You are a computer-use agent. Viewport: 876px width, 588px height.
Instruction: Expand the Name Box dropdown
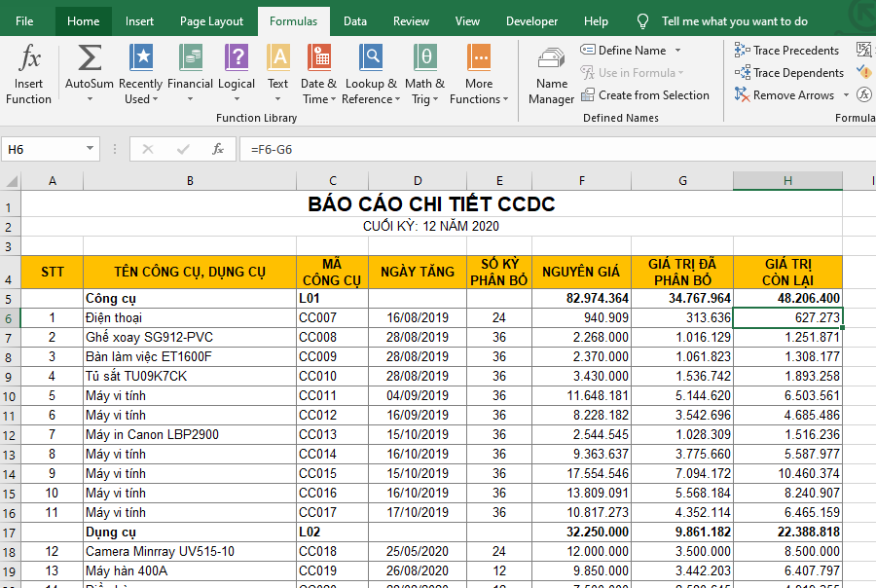click(x=91, y=149)
